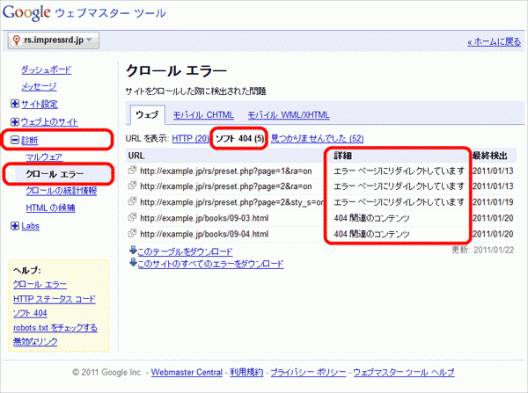528x393 pixels.
Task: Click external link icon for books/09-03.html
Action: (x=132, y=217)
